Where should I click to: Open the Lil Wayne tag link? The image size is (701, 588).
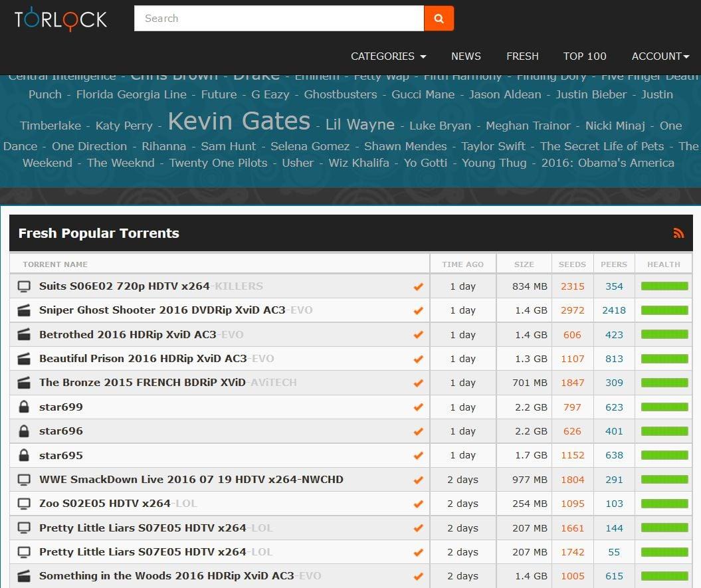[360, 124]
